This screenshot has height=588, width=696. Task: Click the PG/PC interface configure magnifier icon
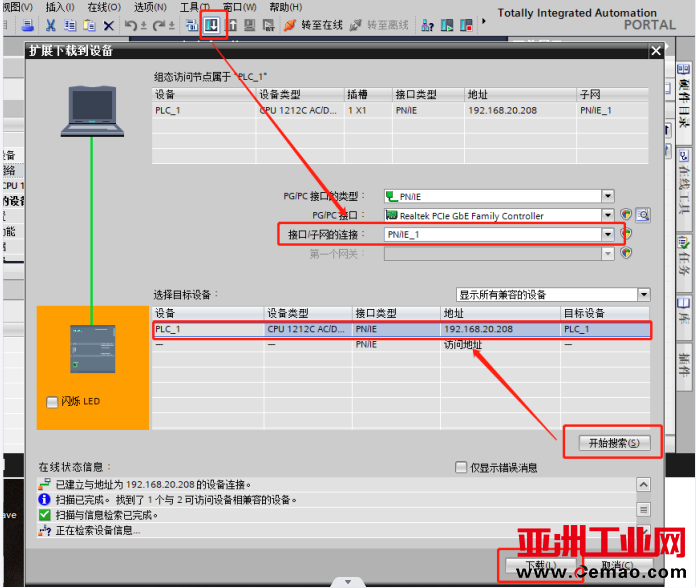pyautogui.click(x=643, y=215)
